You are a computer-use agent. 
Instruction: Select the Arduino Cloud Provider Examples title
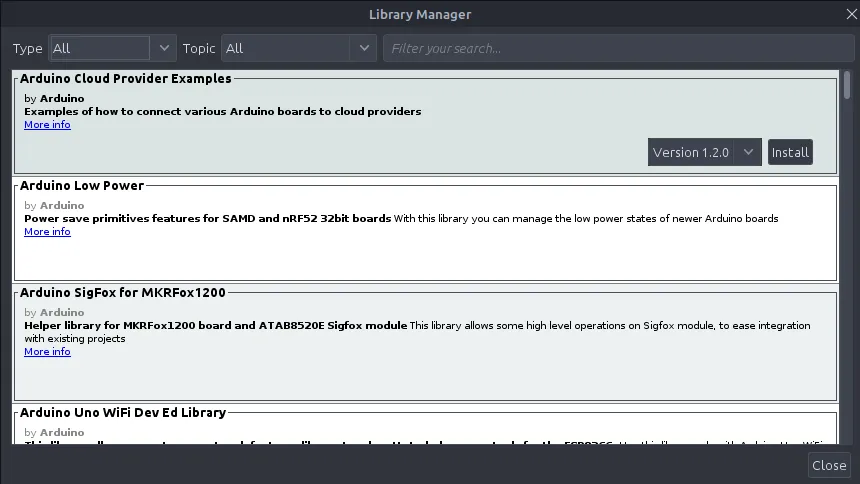[126, 78]
